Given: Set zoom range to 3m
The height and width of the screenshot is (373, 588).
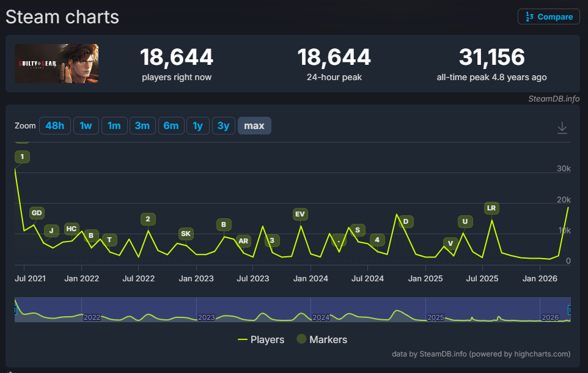Looking at the screenshot, I should point(142,126).
